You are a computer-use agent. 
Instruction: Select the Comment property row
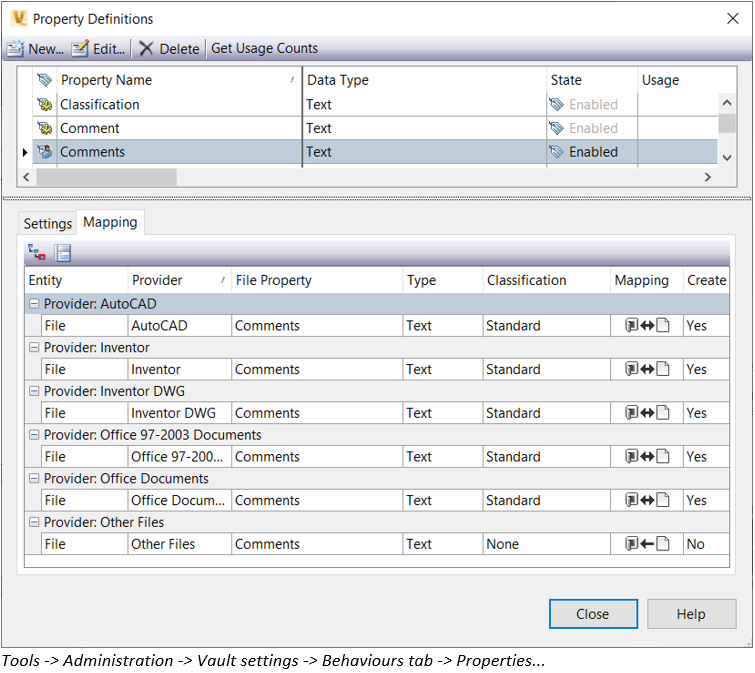pos(375,128)
